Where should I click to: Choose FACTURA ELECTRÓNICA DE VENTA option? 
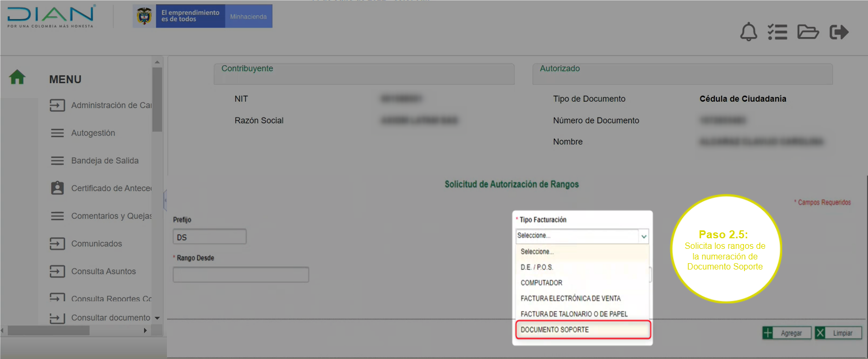[571, 299]
